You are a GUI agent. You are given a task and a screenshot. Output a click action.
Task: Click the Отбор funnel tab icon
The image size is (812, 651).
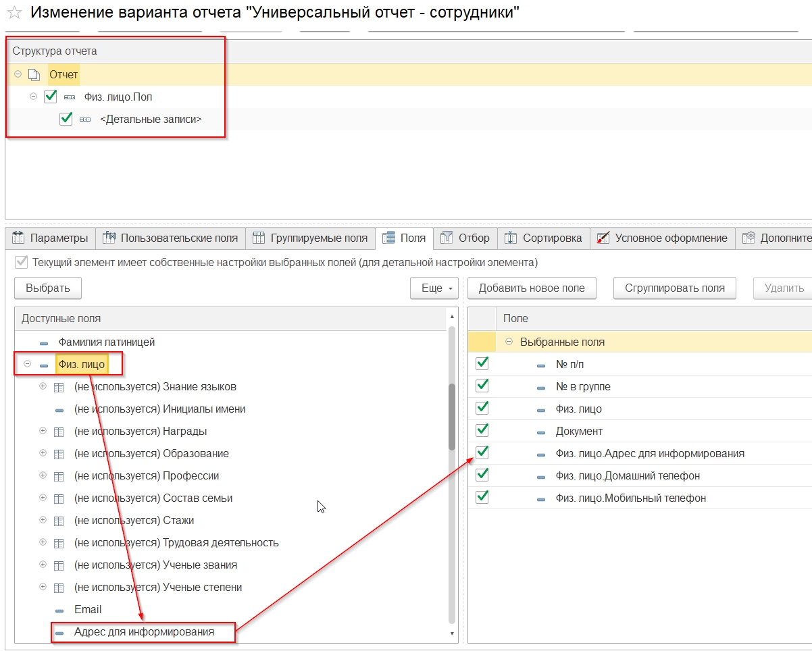tap(447, 238)
